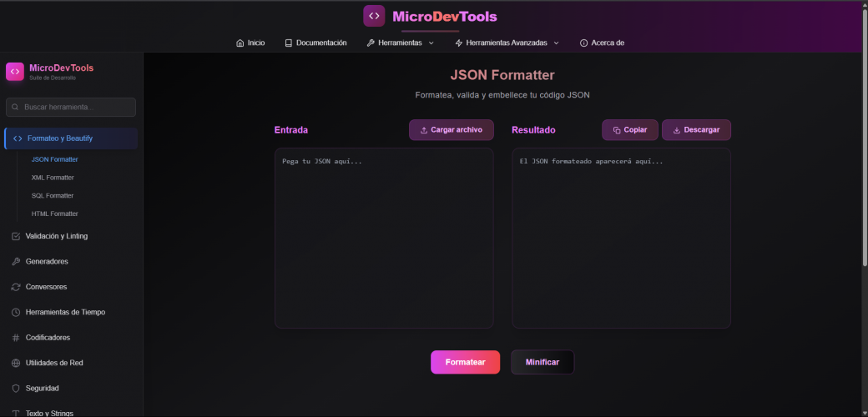The height and width of the screenshot is (417, 868).
Task: Expand the Seguridad category
Action: coord(71,389)
